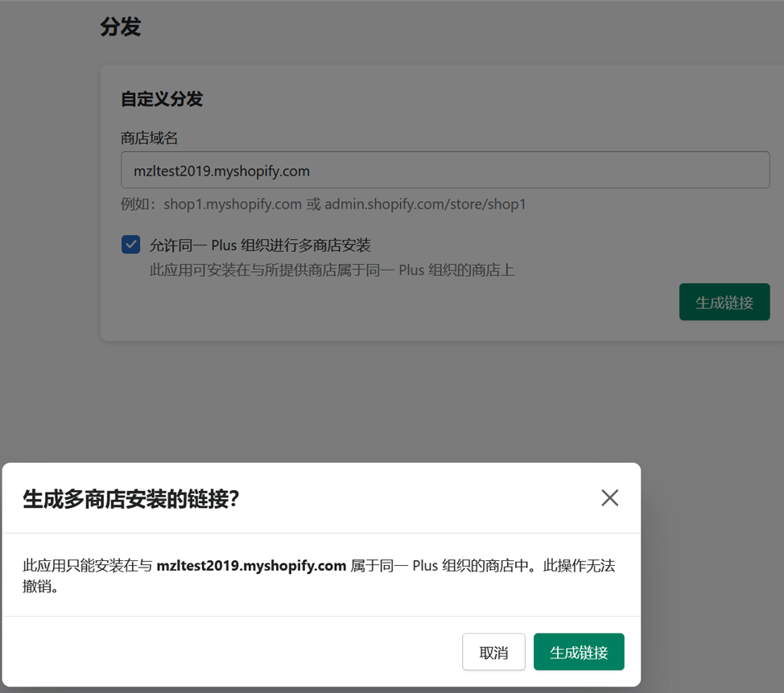Click the 此应用只能安装在与 text in the dialog
The height and width of the screenshot is (693, 784).
coord(87,566)
